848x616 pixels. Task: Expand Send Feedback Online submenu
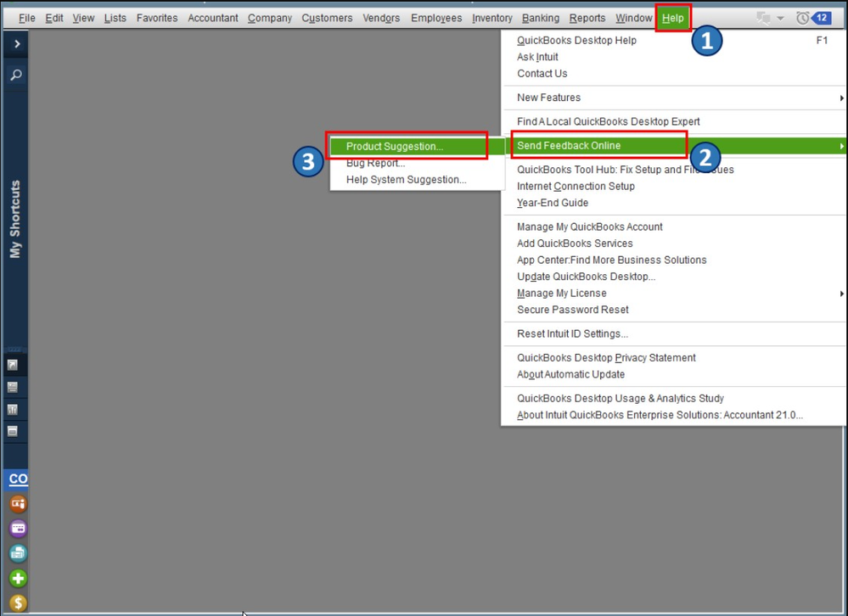673,146
